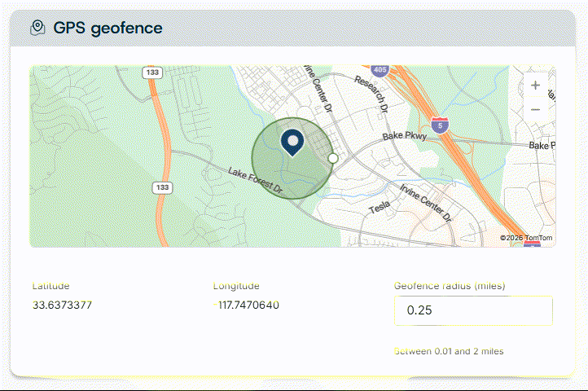Viewport: 588px width, 391px height.
Task: Click the Interstate 5 shield on map
Action: click(x=440, y=125)
